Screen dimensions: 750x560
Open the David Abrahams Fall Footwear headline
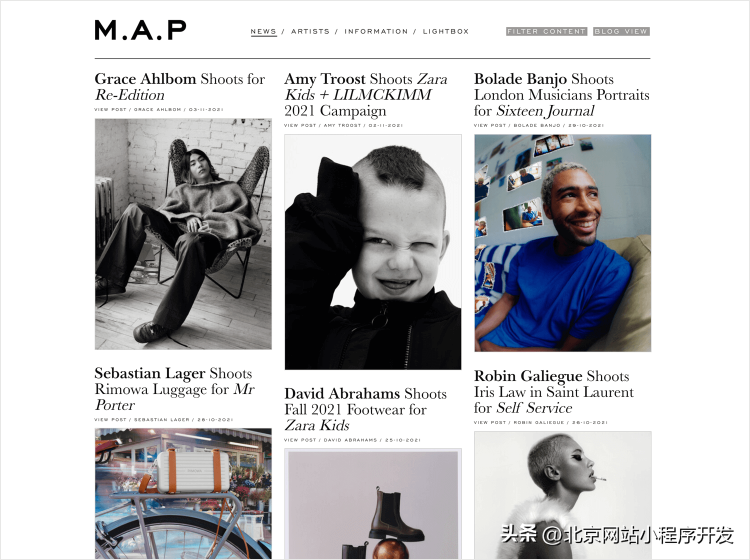[365, 409]
